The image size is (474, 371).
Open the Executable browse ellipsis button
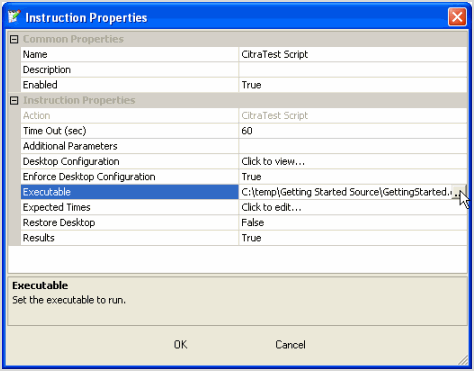click(x=458, y=192)
